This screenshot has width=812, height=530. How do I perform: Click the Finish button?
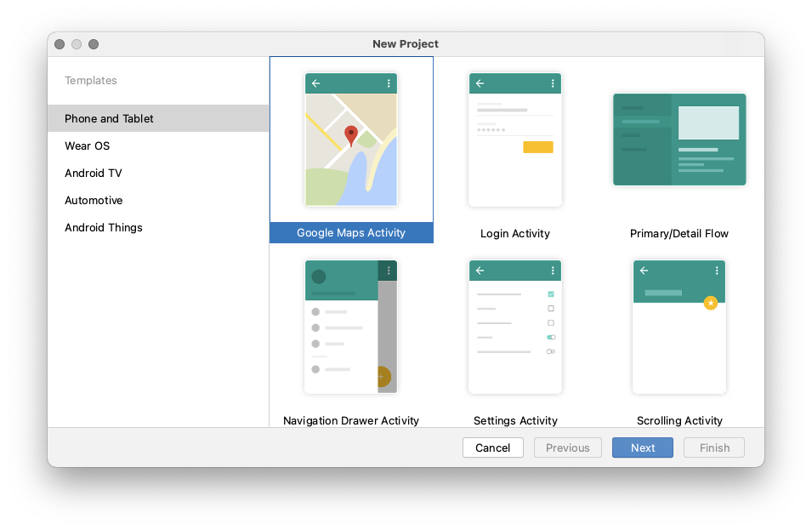click(713, 447)
